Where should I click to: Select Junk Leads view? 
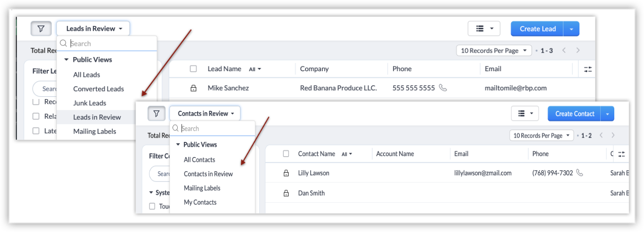pos(90,103)
